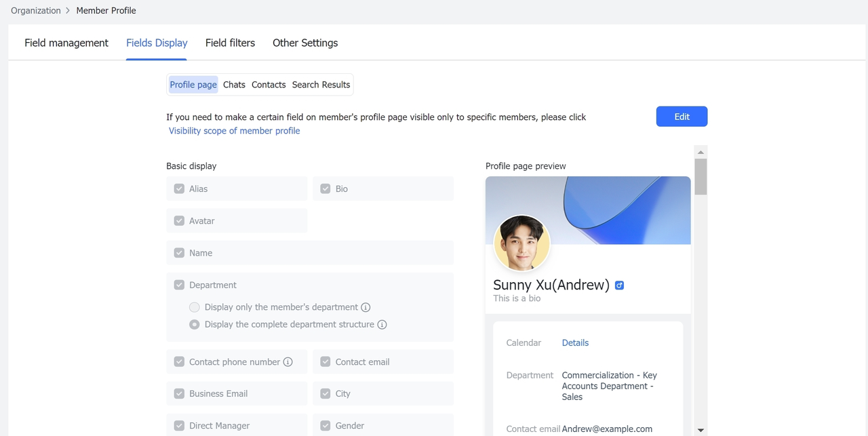Go to Other Settings tab
This screenshot has width=868, height=436.
click(305, 43)
